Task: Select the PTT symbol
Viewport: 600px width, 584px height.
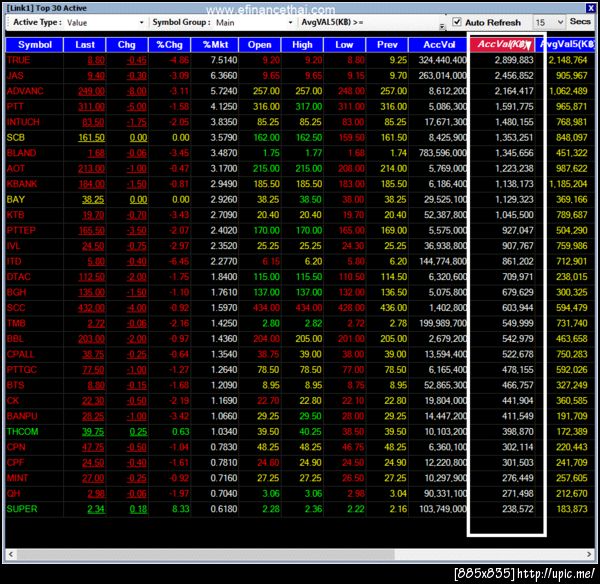Action: [15, 106]
